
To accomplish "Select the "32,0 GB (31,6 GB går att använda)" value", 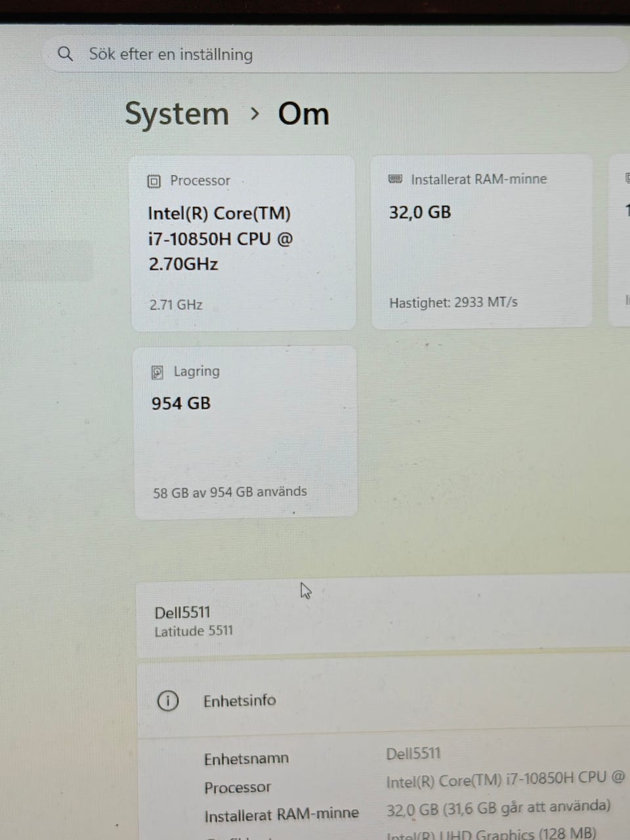I will [499, 808].
